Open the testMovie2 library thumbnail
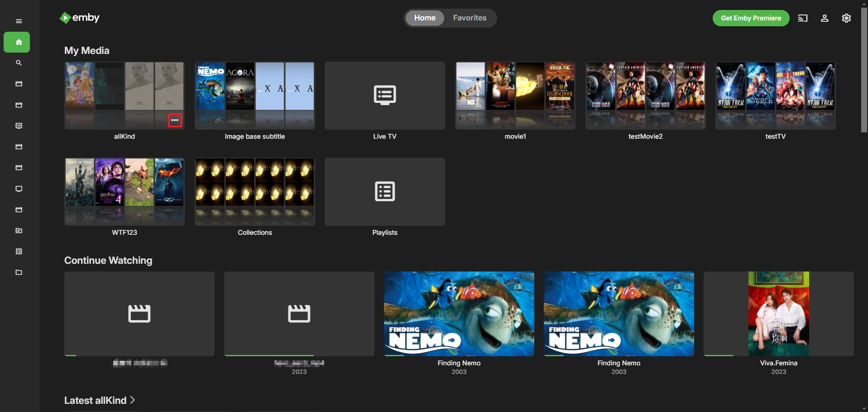 (x=645, y=96)
